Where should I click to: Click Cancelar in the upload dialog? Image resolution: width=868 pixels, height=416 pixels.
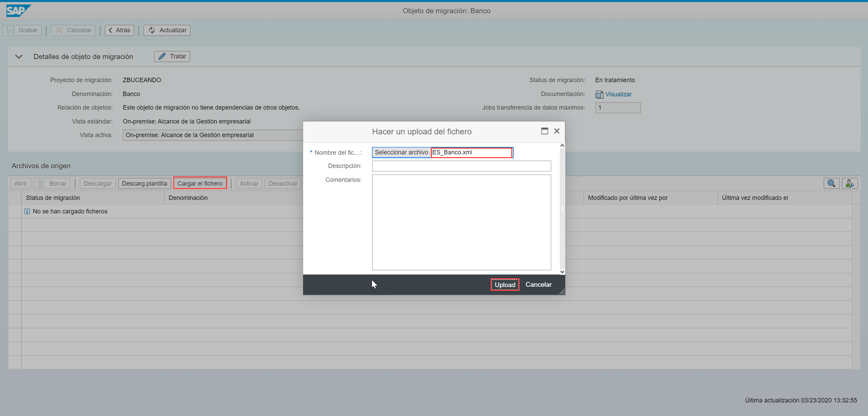538,285
